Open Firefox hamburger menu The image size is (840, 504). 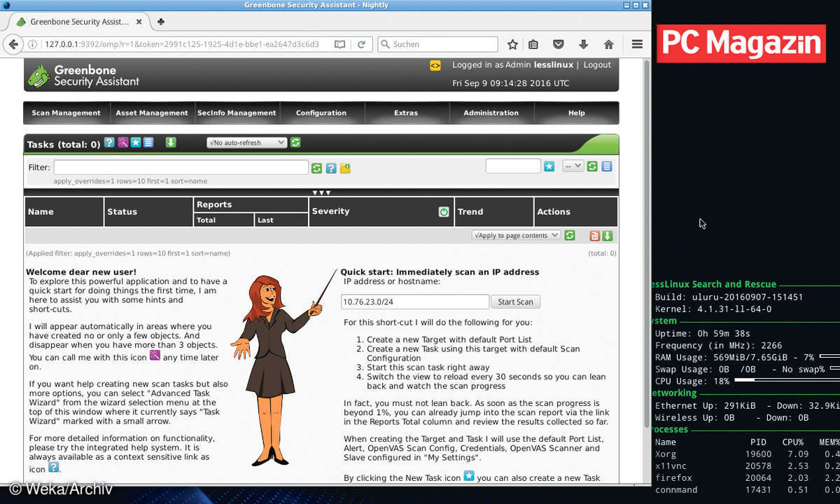637,44
